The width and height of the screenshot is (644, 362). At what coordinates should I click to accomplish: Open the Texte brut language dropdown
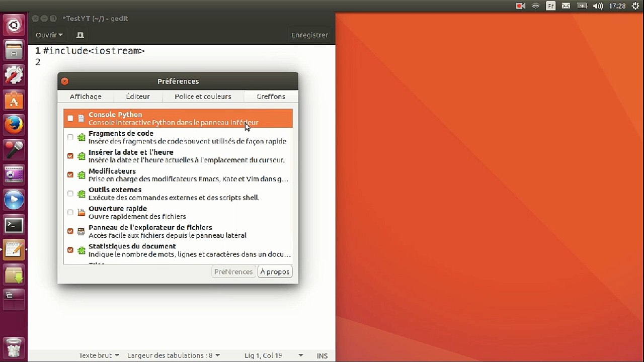tap(99, 355)
